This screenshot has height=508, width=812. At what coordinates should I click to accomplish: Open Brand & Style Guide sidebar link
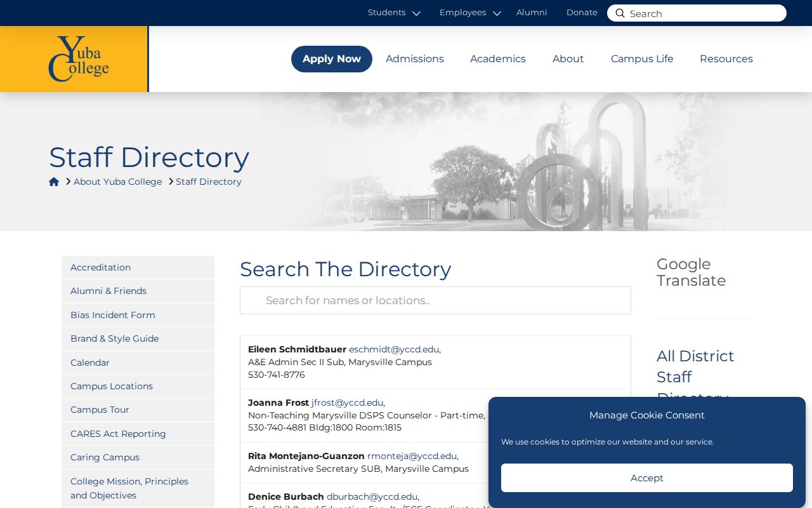[x=138, y=338]
